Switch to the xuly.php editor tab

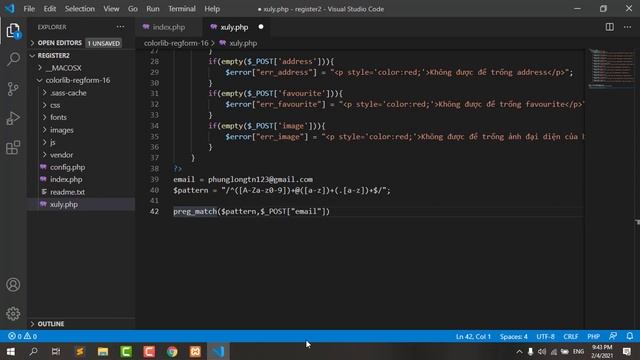pos(235,27)
